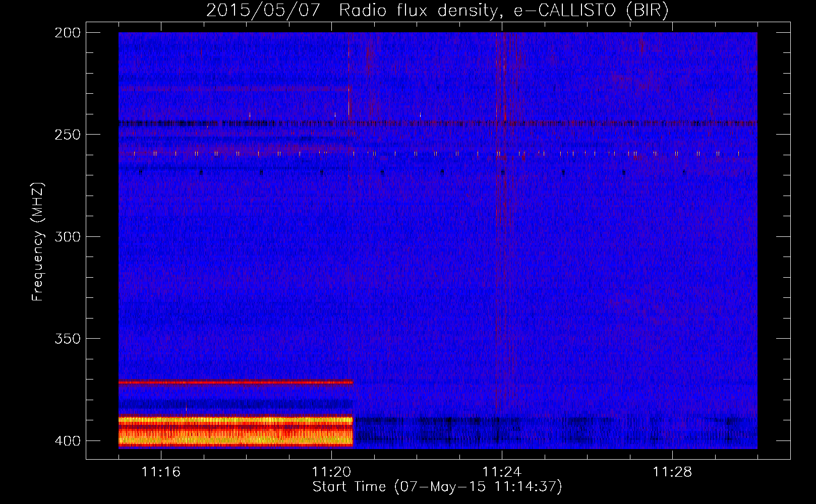The width and height of the screenshot is (816, 504).
Task: Click the 11:24 time tick label
Action: click(502, 472)
